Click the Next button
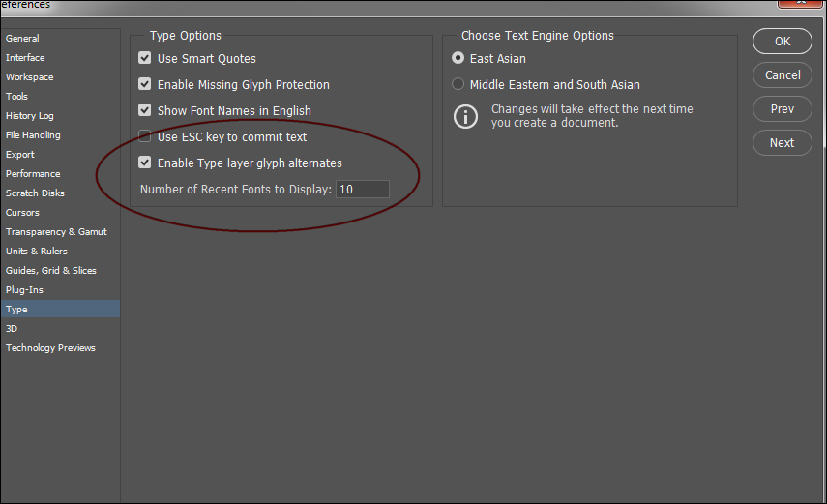The image size is (827, 504). pos(783,143)
